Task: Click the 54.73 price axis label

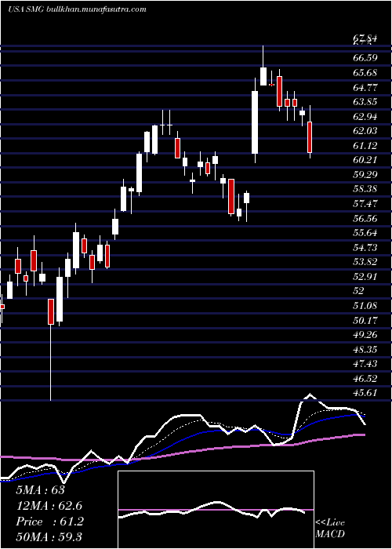Action: pyautogui.click(x=365, y=247)
